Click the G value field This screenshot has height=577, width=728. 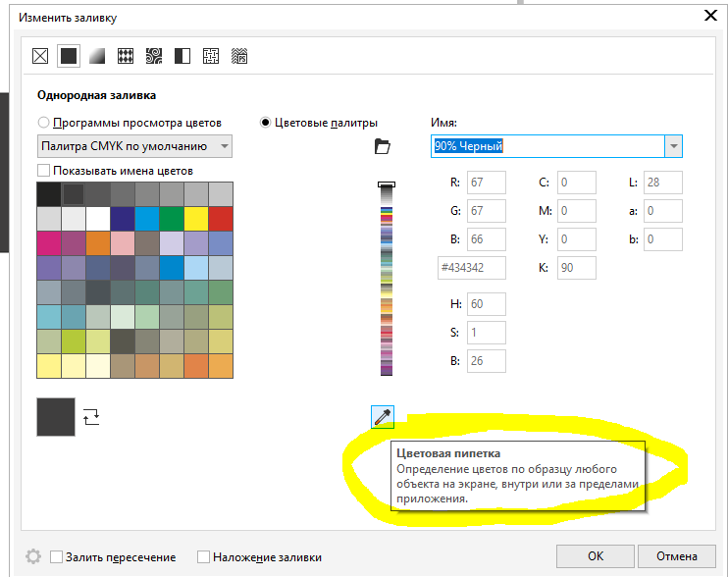coord(486,211)
